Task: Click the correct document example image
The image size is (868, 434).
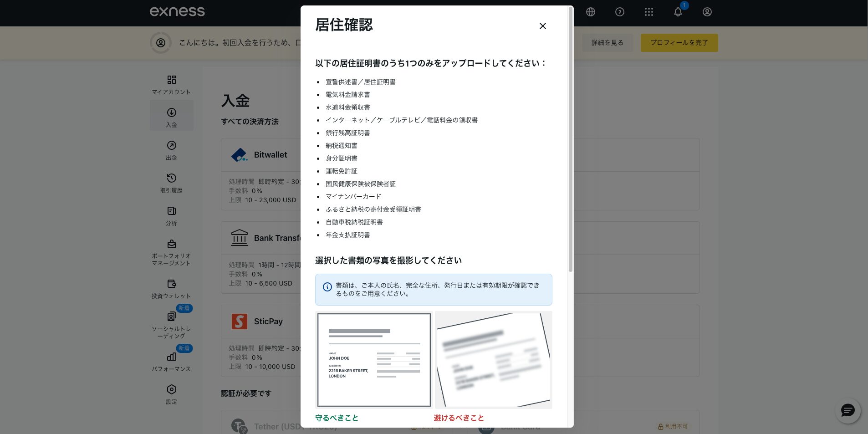Action: coord(374,360)
